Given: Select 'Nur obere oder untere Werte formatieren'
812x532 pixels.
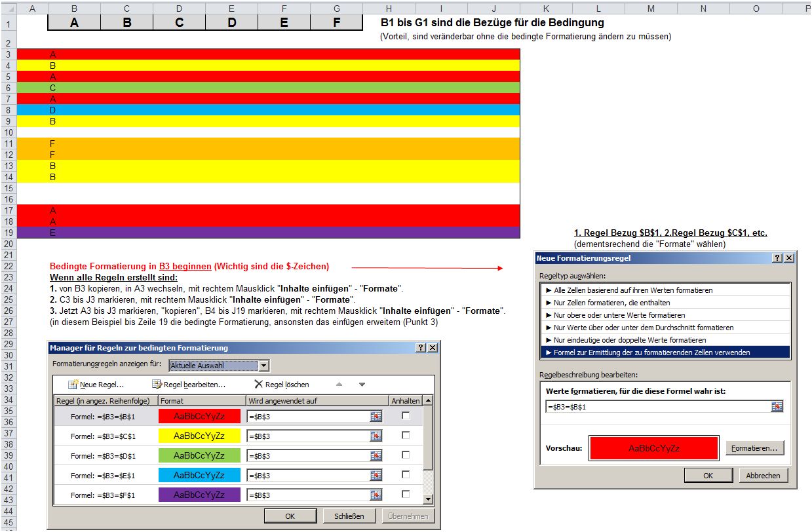Looking at the screenshot, I should [x=665, y=315].
